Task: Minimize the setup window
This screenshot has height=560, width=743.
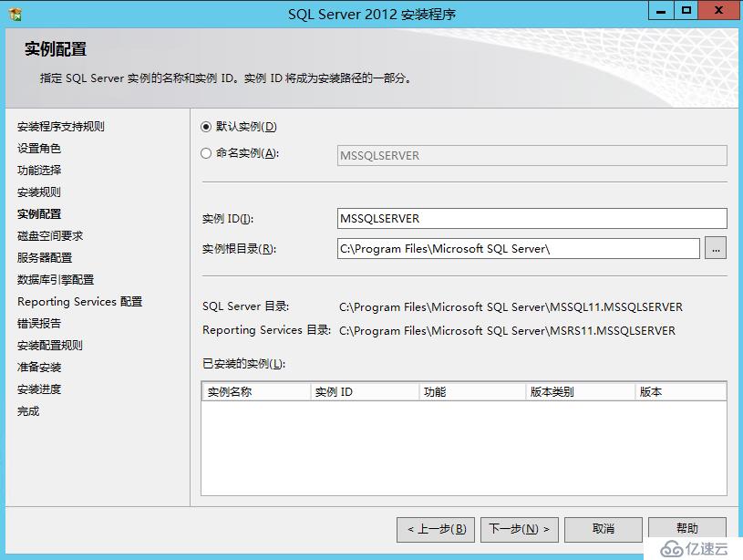Action: pyautogui.click(x=661, y=10)
